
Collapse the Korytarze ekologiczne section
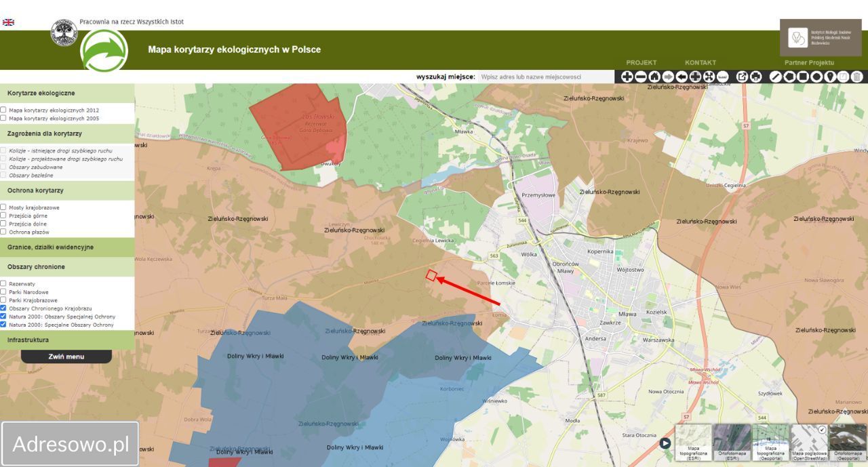[x=67, y=93]
